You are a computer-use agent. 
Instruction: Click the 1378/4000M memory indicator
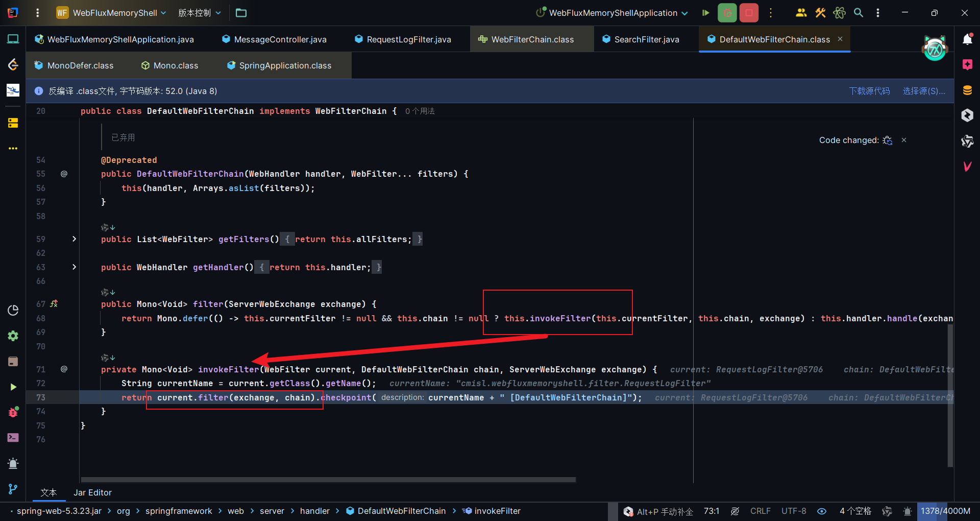[x=945, y=511]
